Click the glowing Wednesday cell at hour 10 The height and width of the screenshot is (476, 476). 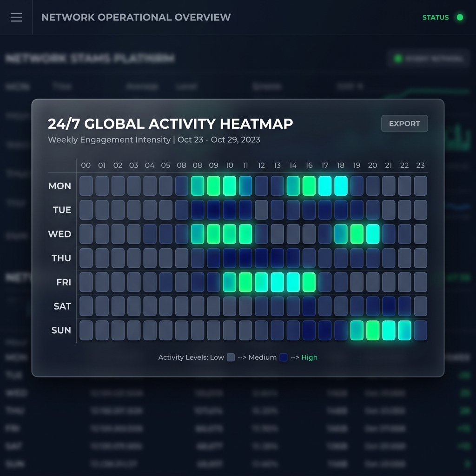[x=229, y=234]
